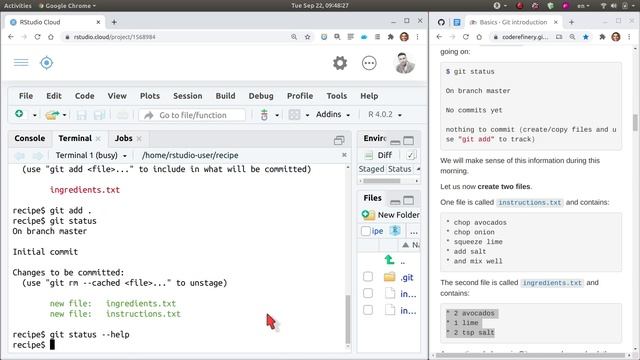
Task: Open the View menu
Action: point(117,96)
